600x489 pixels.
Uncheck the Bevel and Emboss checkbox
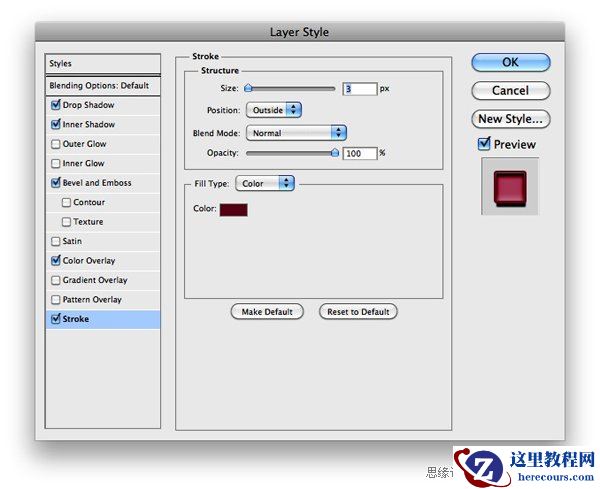click(x=56, y=183)
